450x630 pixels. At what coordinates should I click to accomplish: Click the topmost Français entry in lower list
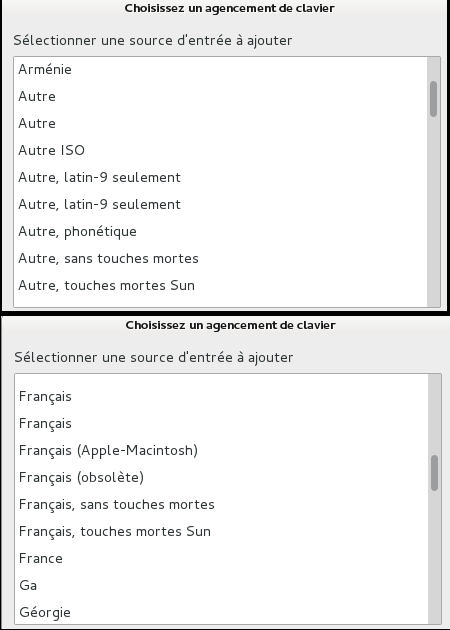point(221,397)
